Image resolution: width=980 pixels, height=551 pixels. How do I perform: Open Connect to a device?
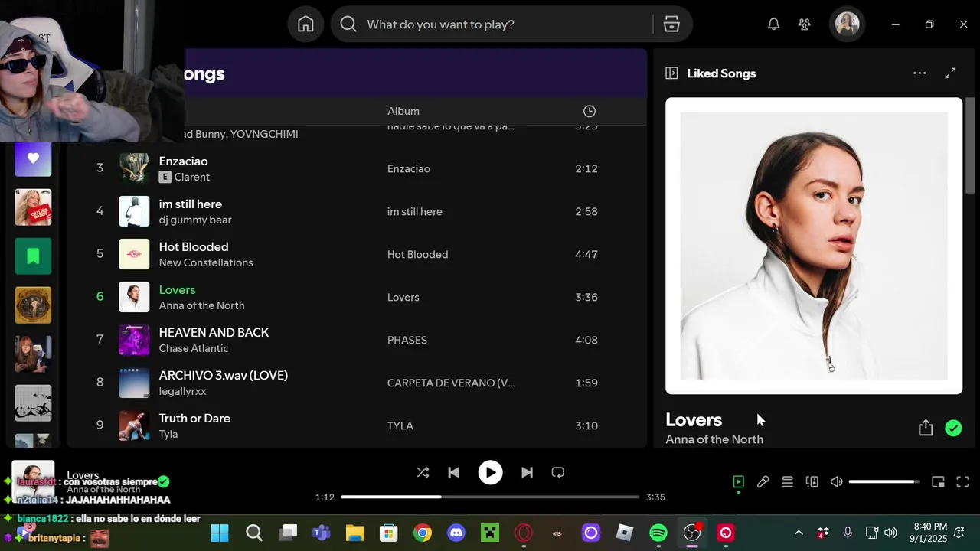pyautogui.click(x=812, y=481)
